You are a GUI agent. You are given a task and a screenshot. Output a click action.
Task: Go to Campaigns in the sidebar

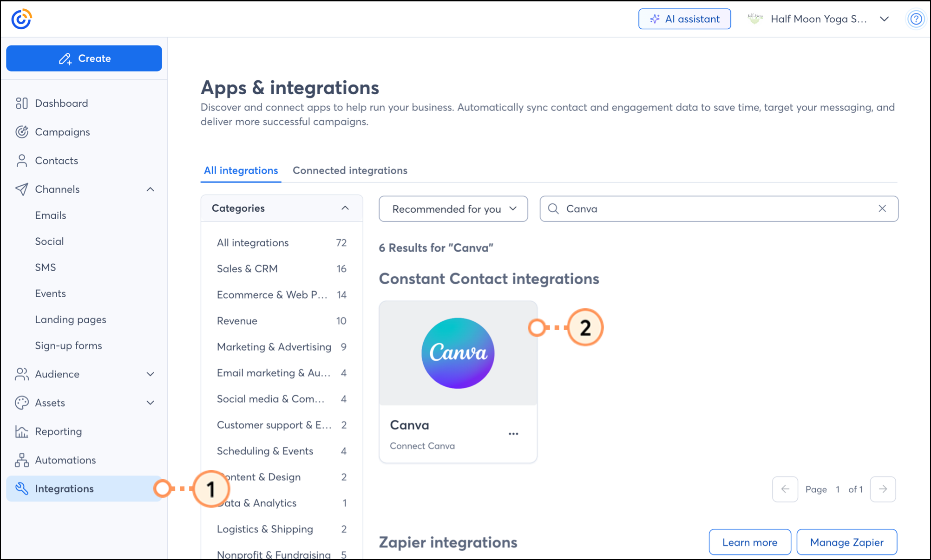62,132
